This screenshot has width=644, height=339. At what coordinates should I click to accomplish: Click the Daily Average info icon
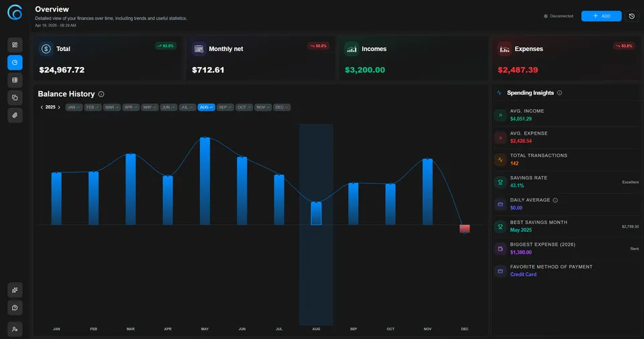[x=555, y=200]
